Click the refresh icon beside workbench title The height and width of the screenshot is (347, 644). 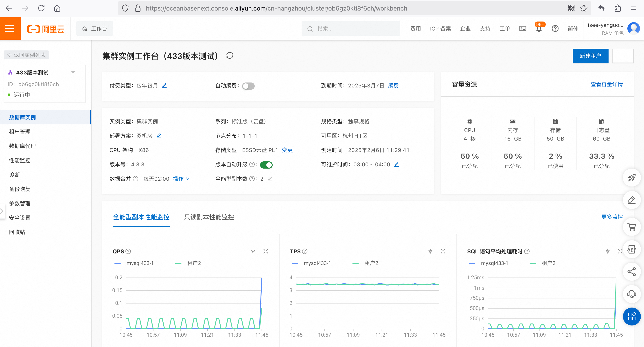(x=230, y=55)
